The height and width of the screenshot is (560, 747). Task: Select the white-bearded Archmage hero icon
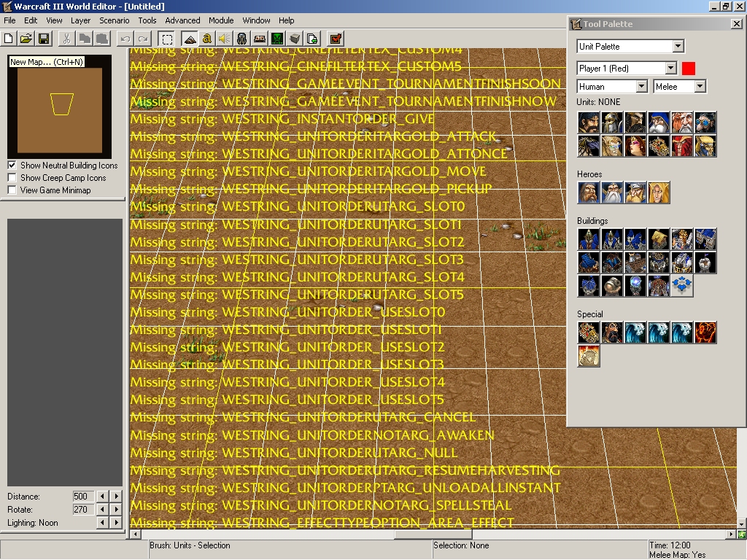point(612,192)
